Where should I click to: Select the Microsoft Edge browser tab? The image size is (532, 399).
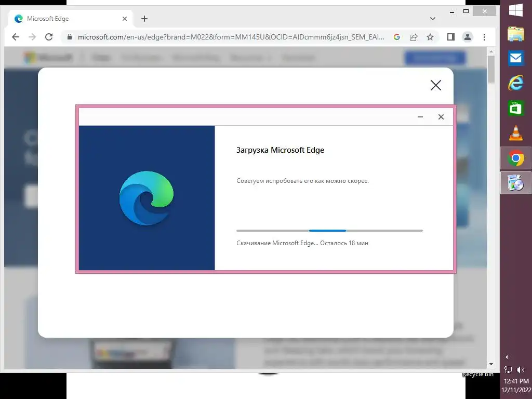[71, 19]
